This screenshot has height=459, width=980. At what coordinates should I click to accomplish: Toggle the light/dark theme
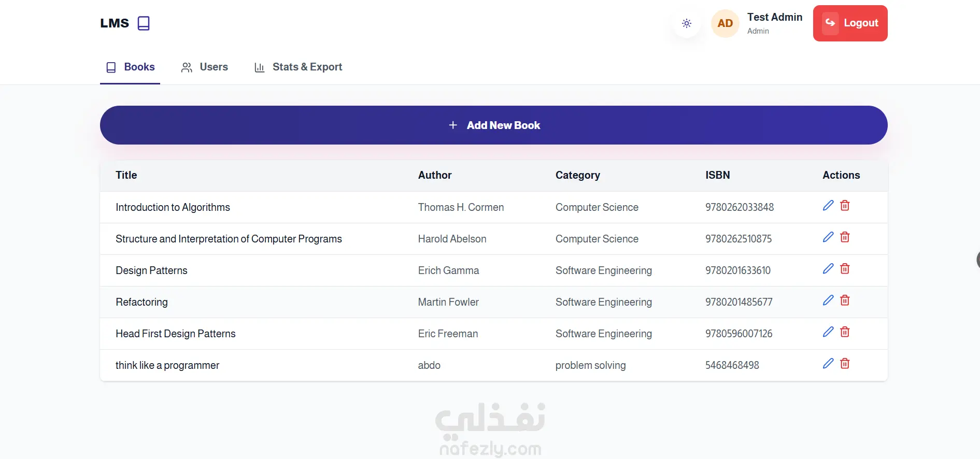[687, 23]
